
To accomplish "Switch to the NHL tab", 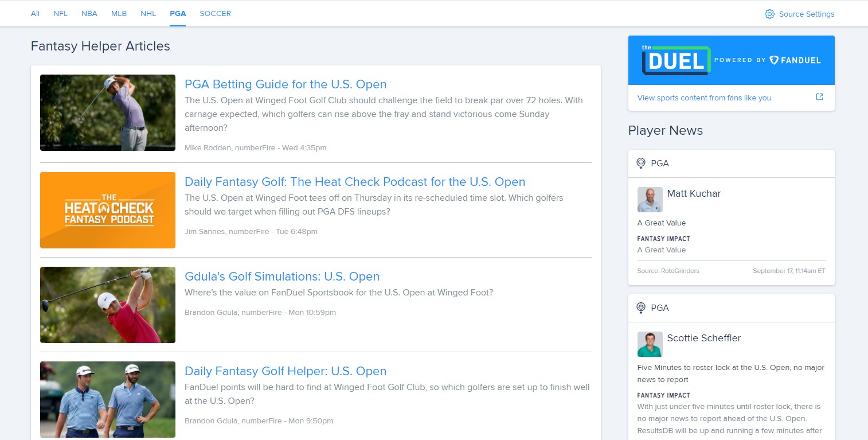I will pyautogui.click(x=148, y=13).
